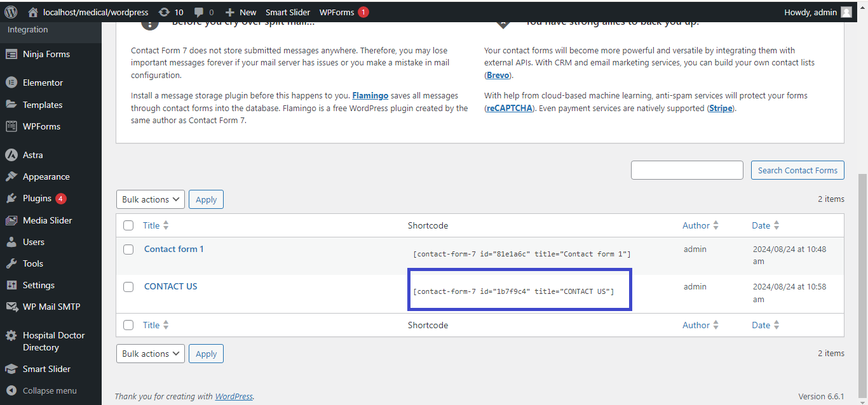This screenshot has height=405, width=868.
Task: Click the contact forms search input field
Action: [x=686, y=170]
